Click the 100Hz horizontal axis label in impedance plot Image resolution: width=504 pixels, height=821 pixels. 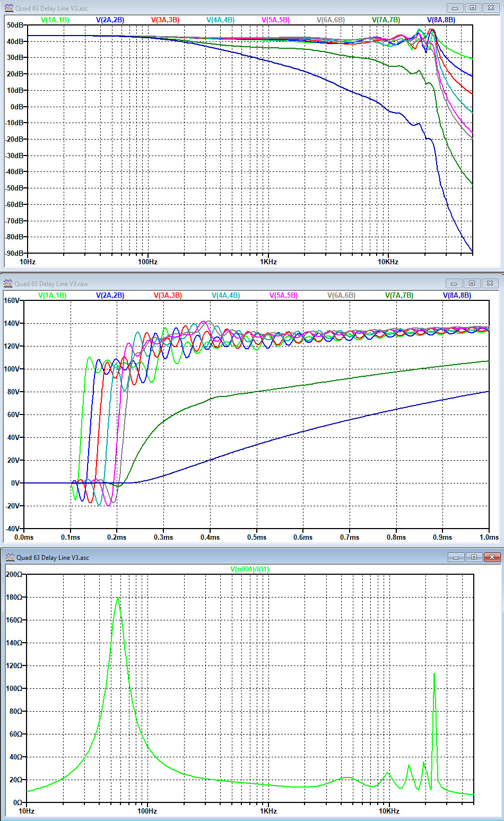click(x=147, y=811)
